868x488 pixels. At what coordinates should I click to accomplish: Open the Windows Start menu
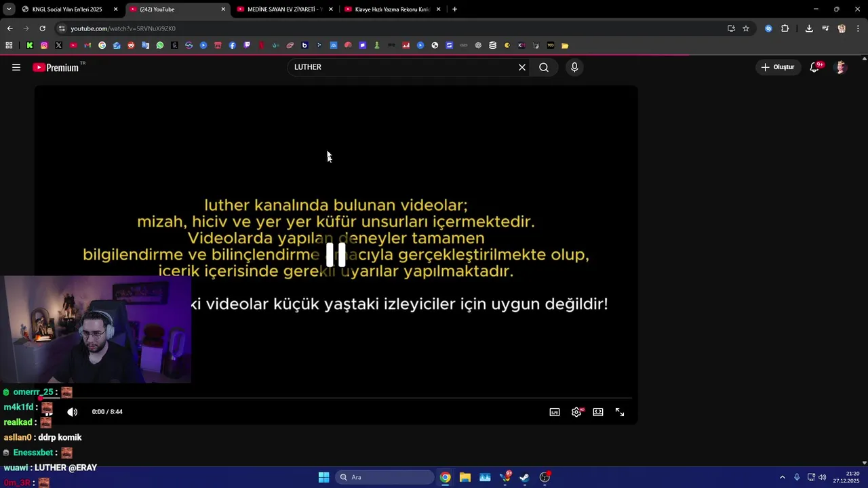323,477
